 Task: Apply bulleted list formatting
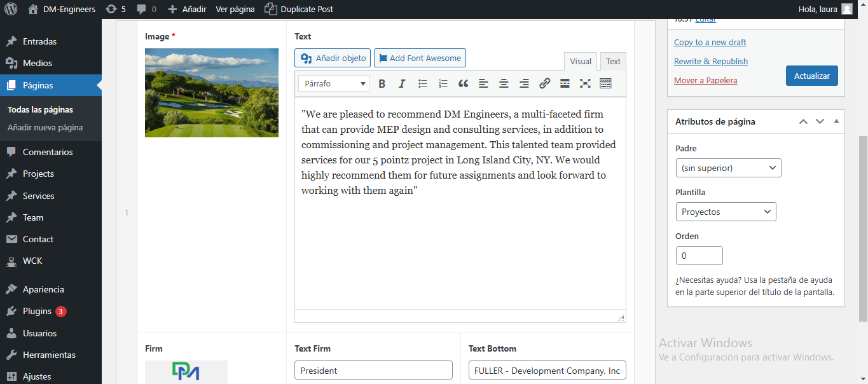(422, 83)
